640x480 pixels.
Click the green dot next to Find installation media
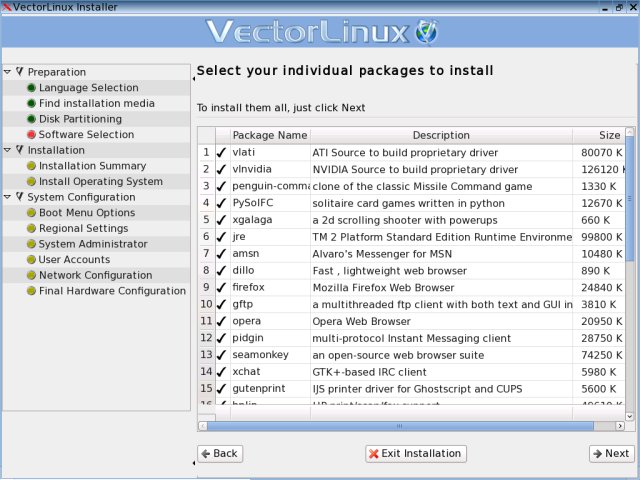(31, 103)
